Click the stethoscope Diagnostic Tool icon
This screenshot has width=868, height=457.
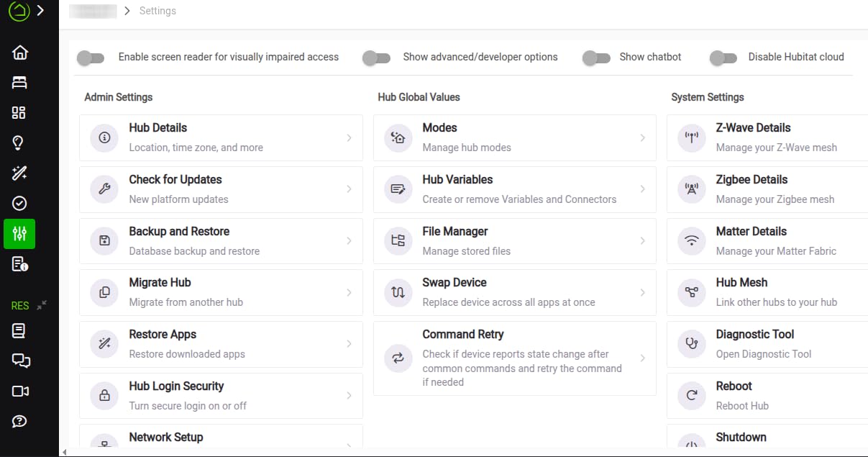692,344
